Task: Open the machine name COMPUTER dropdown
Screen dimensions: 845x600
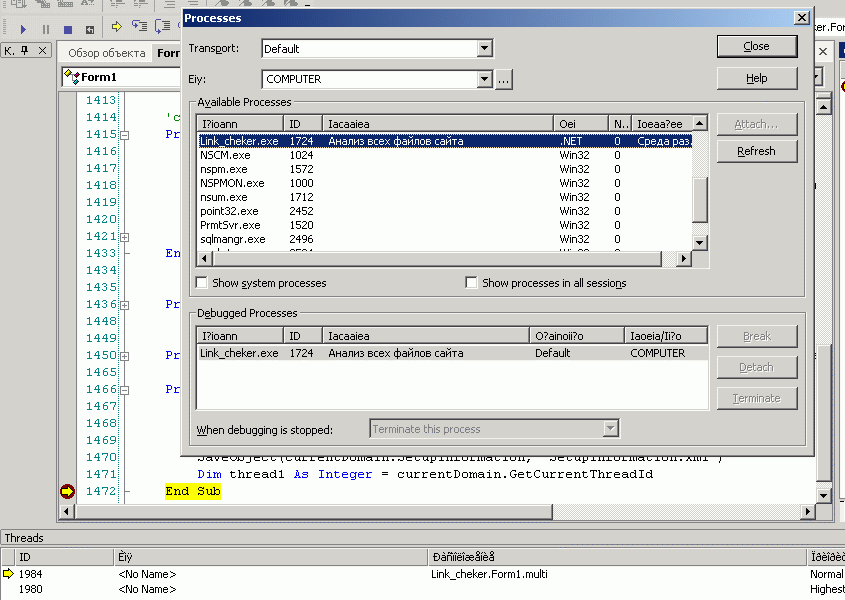Action: click(484, 79)
